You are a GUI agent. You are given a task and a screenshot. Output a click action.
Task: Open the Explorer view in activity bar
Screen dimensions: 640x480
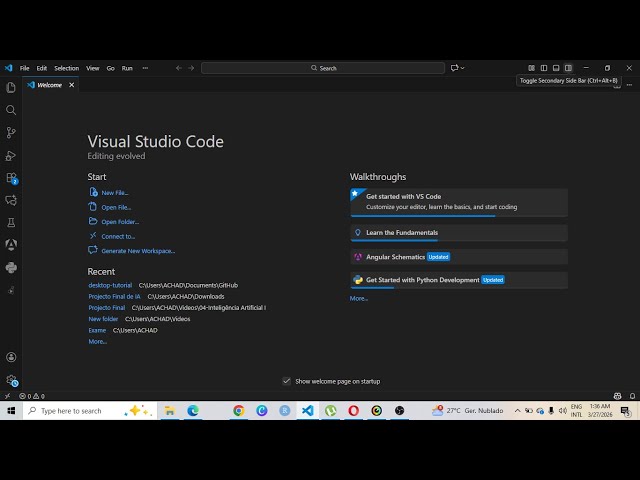pyautogui.click(x=11, y=87)
